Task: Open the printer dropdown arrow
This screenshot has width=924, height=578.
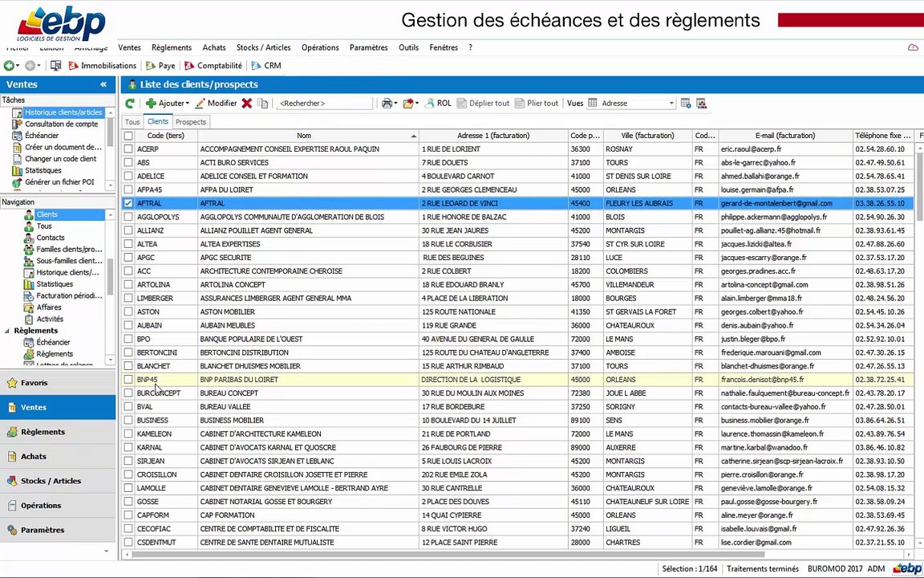Action: (x=395, y=104)
